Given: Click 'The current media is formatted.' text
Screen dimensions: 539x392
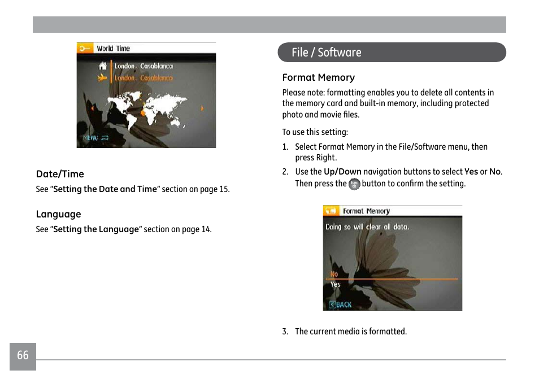Looking at the screenshot, I should (x=351, y=332).
